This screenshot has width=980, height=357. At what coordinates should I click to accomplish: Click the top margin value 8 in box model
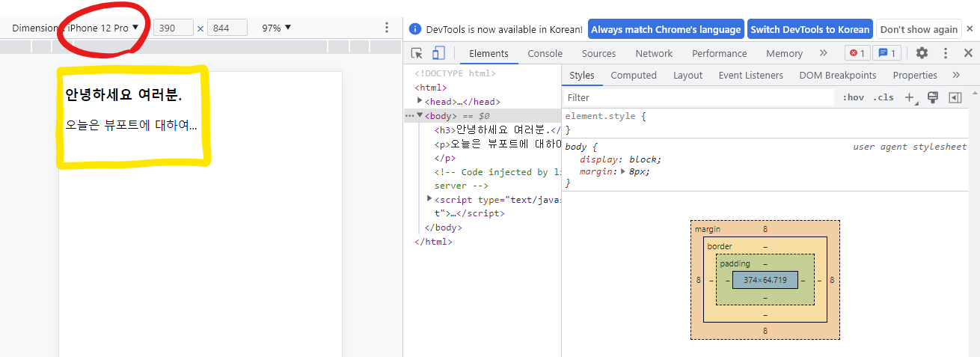[x=765, y=229]
